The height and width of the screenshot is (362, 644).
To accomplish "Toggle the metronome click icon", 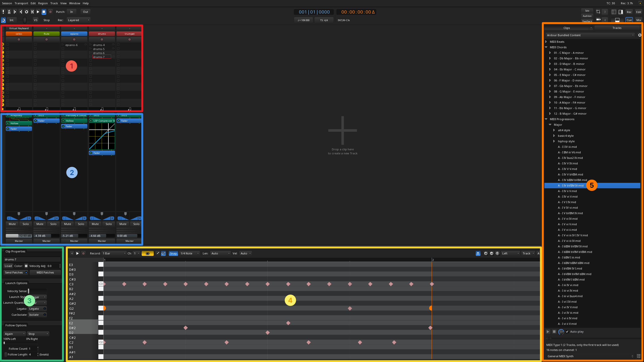I will click(x=9, y=12).
